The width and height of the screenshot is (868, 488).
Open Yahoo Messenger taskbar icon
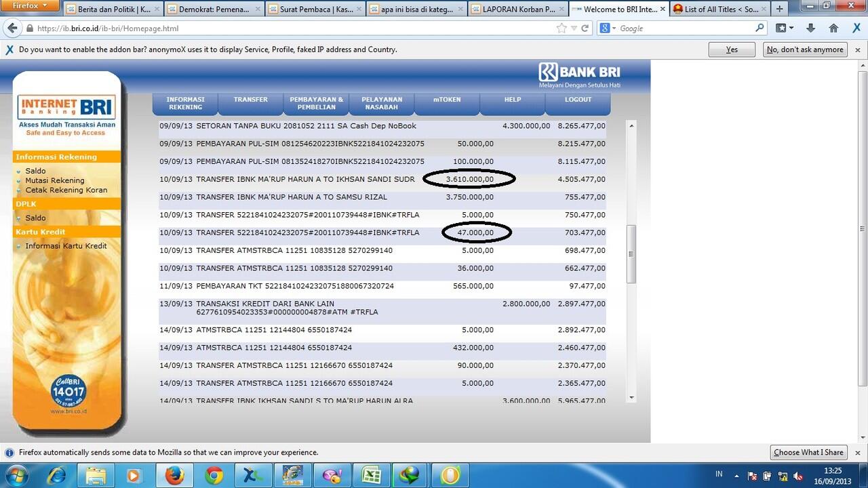(x=332, y=475)
